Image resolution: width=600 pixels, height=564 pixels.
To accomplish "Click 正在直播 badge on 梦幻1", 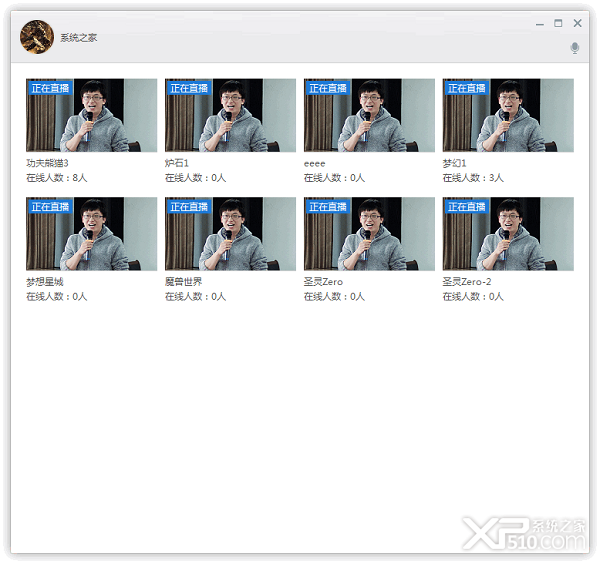I will coord(467,88).
